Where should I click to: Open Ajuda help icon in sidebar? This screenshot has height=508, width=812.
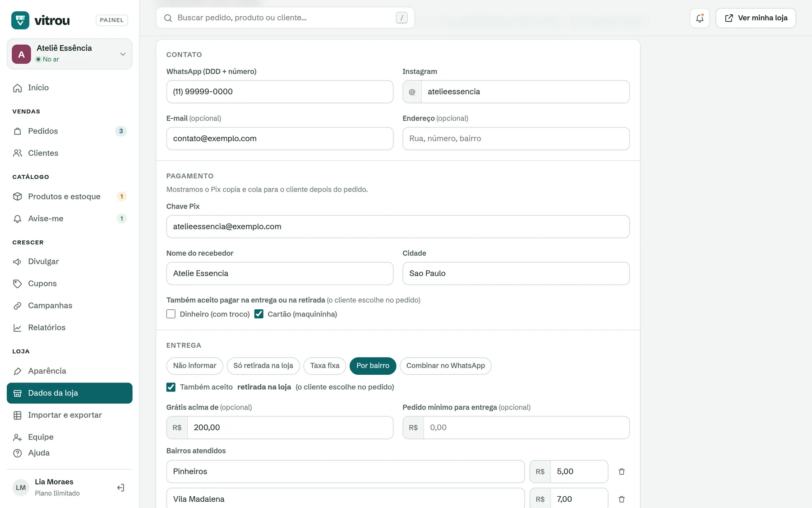point(18,453)
